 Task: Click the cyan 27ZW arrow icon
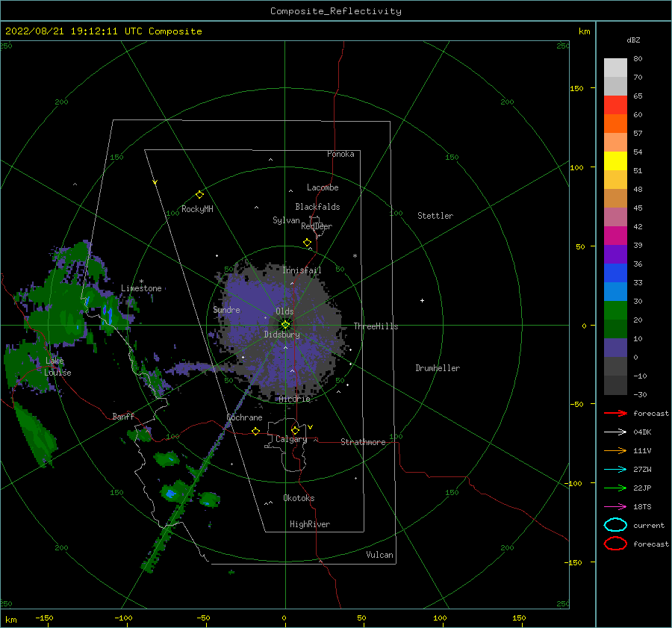(615, 470)
